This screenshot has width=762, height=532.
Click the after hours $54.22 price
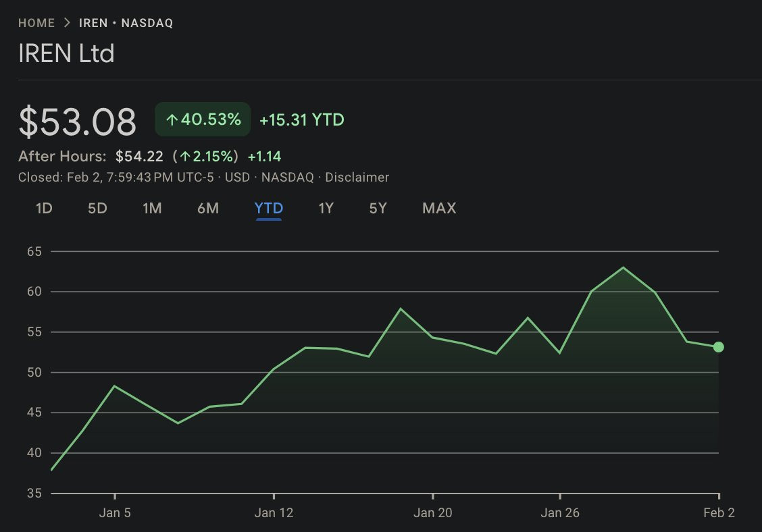(x=139, y=157)
